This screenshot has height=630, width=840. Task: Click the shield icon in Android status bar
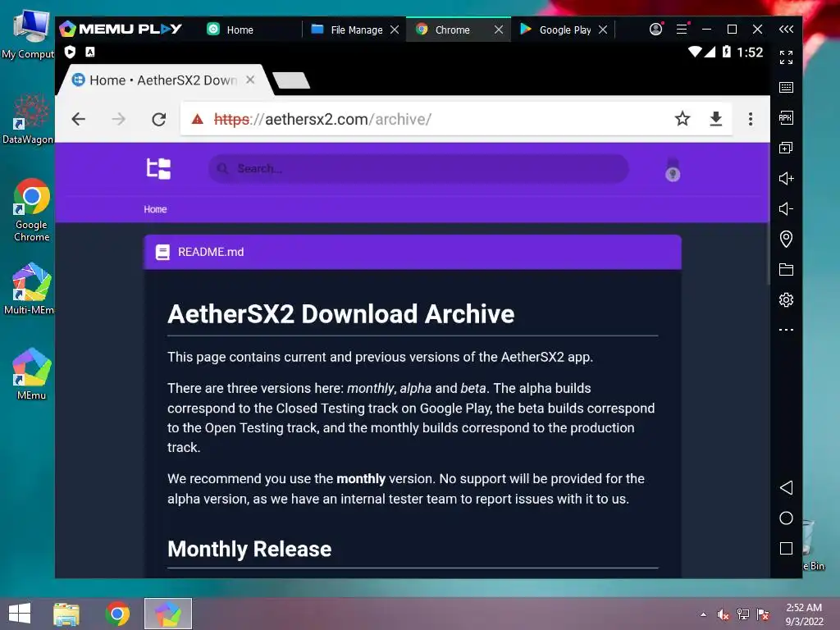pos(71,52)
